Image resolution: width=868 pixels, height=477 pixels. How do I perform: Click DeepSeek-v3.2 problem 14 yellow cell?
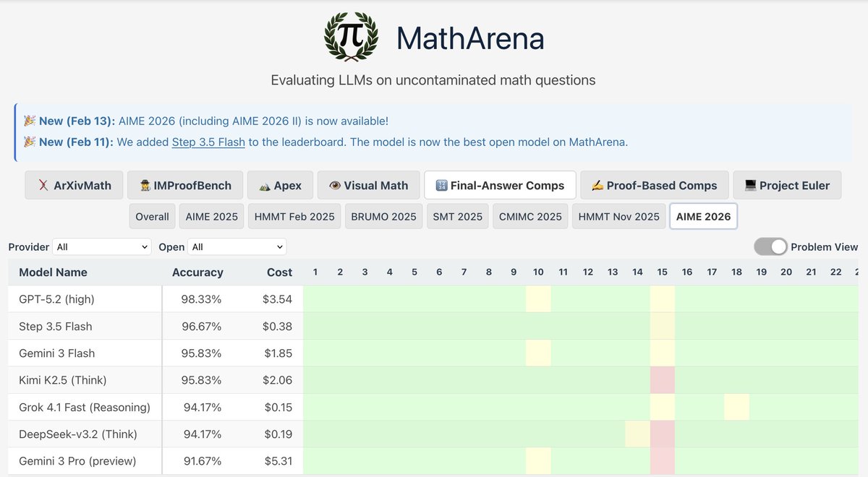tap(637, 434)
